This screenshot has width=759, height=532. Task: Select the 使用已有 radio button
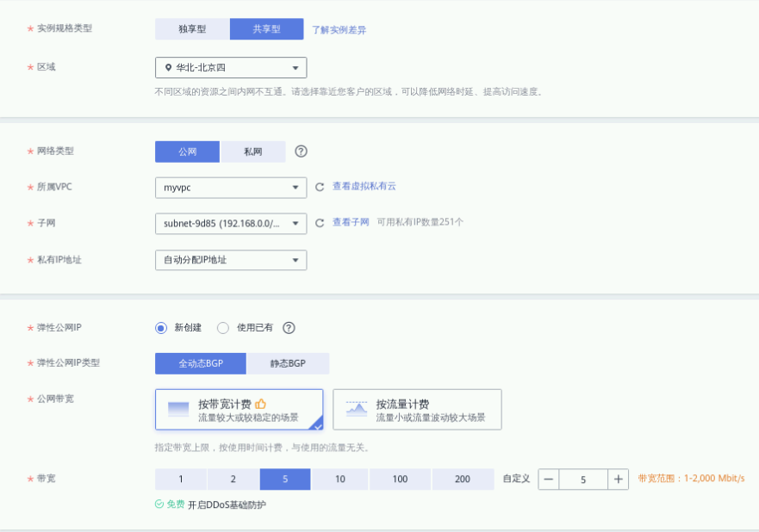(223, 328)
